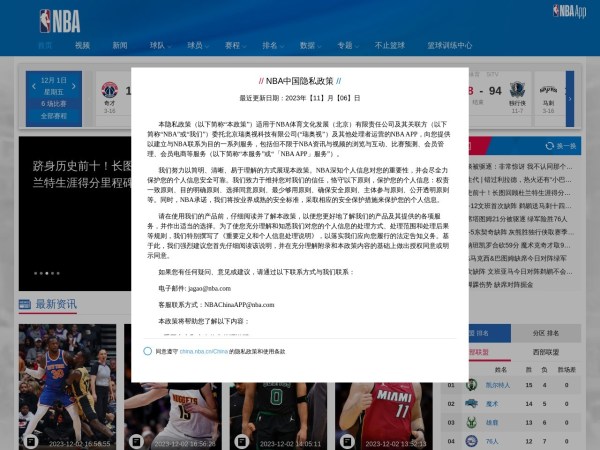Open the NBA App icon link
The image size is (600, 450).
point(568,11)
